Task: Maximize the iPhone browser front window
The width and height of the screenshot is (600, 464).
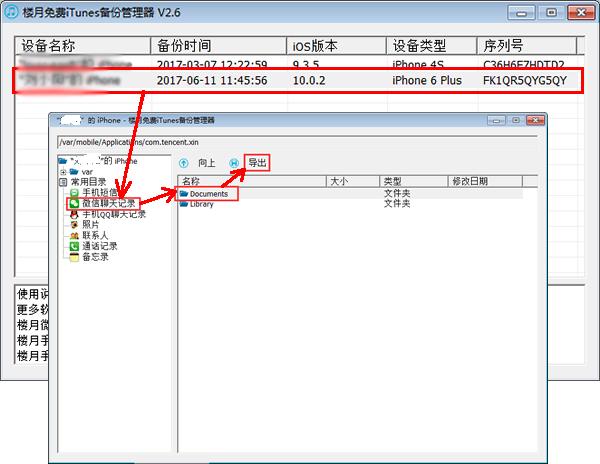Action: click(516, 120)
